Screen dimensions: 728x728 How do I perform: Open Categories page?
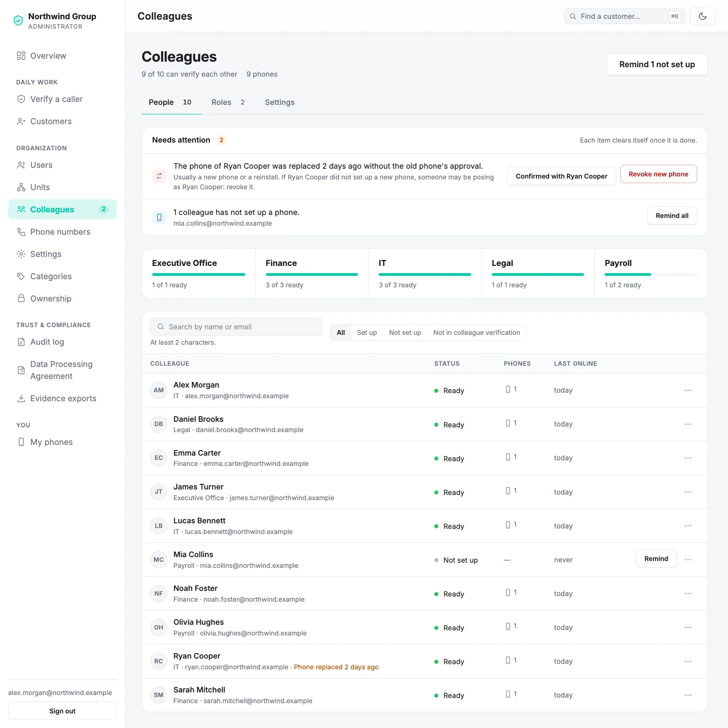tap(63, 276)
